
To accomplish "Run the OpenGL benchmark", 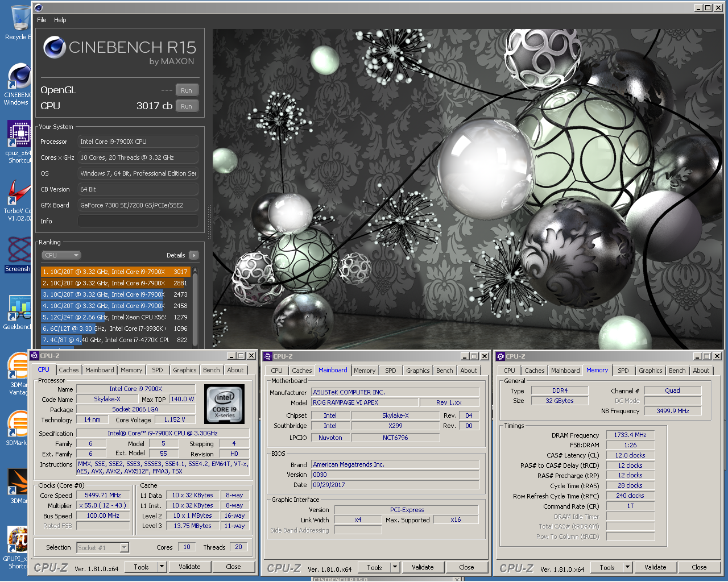I will coord(187,90).
